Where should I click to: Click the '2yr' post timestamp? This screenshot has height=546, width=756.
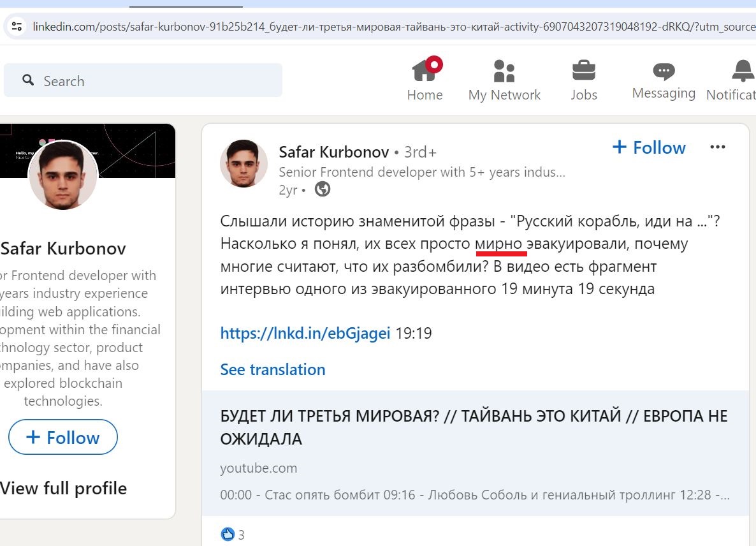click(x=288, y=190)
